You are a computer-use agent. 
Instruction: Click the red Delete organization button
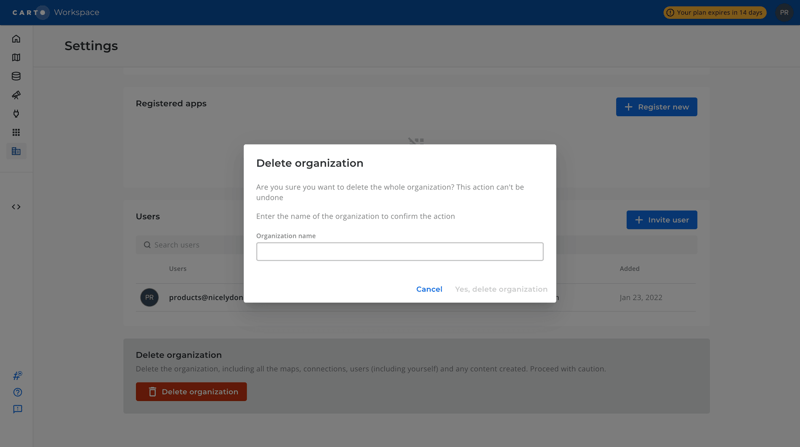(x=191, y=392)
